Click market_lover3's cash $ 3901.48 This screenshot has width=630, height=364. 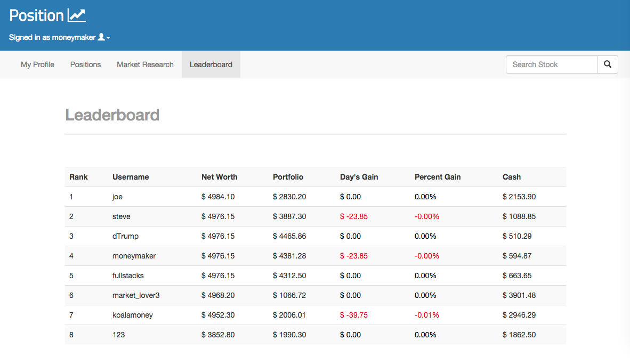(519, 295)
